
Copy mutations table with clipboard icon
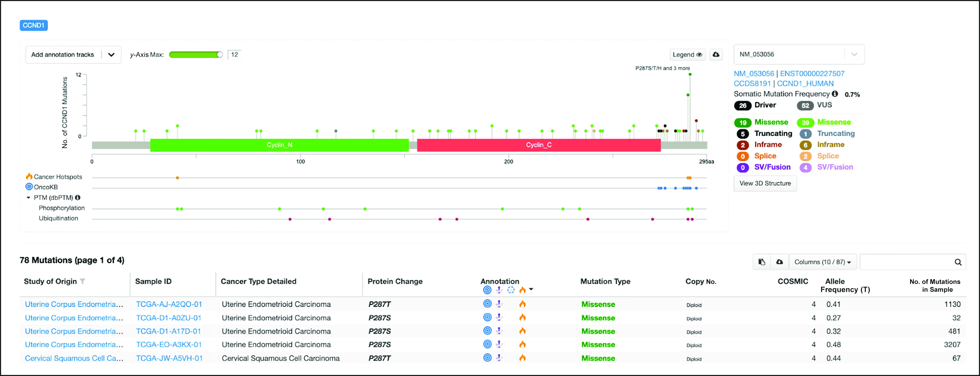762,262
